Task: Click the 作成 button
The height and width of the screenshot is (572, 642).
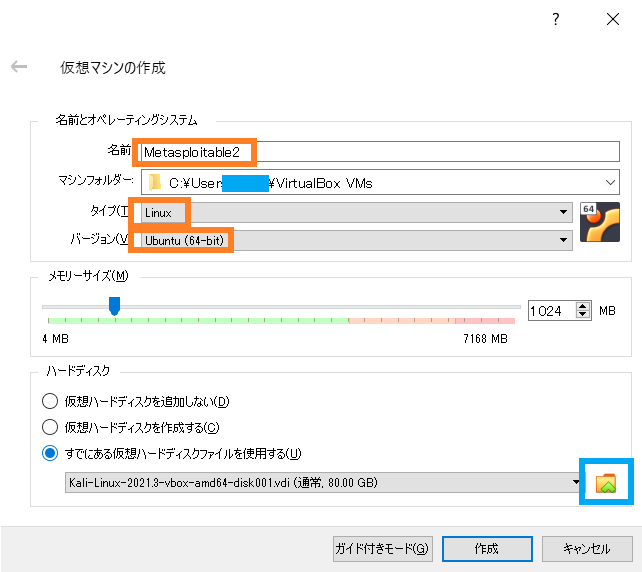Action: click(487, 549)
